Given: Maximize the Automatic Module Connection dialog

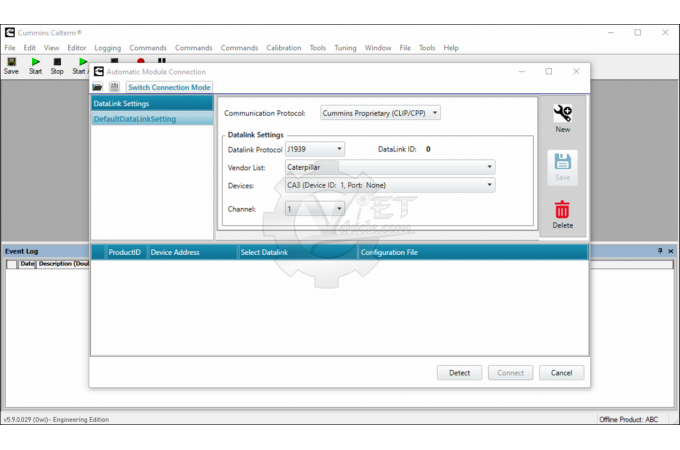Looking at the screenshot, I should click(x=549, y=72).
